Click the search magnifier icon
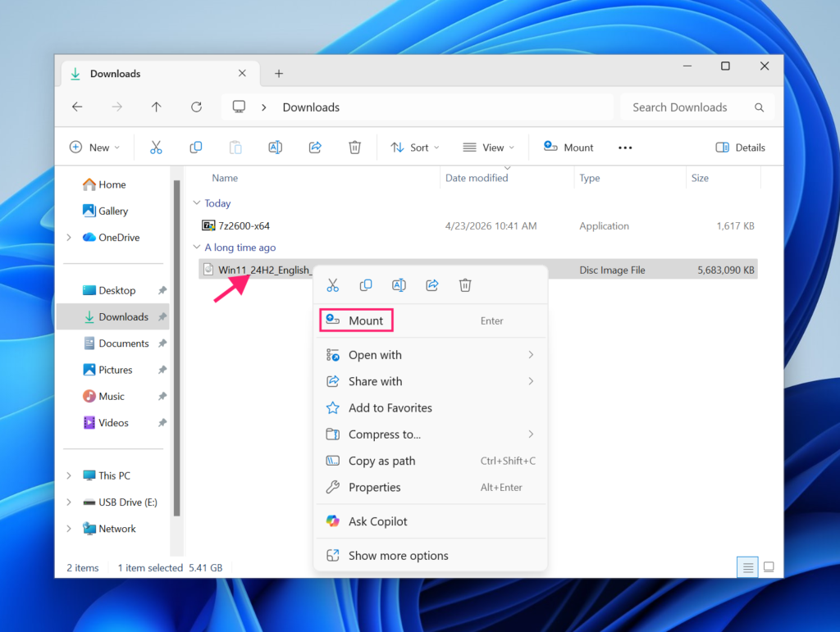The height and width of the screenshot is (632, 840). coord(759,107)
